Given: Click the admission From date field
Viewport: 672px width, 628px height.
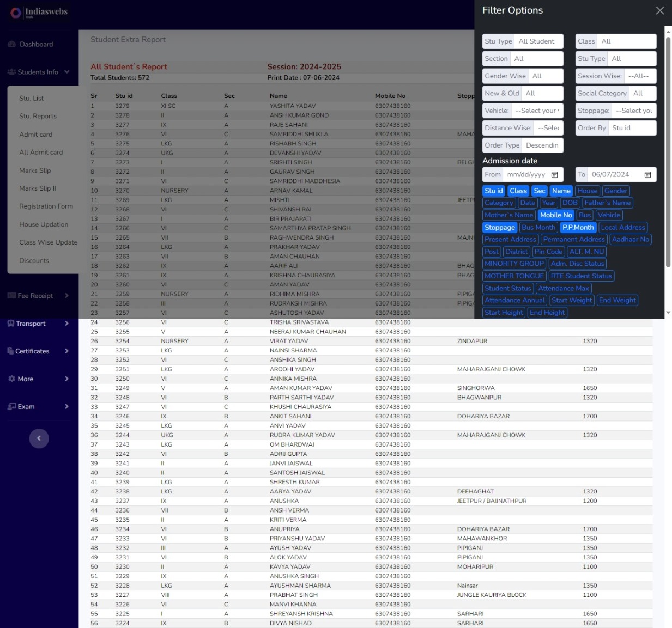Looking at the screenshot, I should pyautogui.click(x=532, y=175).
